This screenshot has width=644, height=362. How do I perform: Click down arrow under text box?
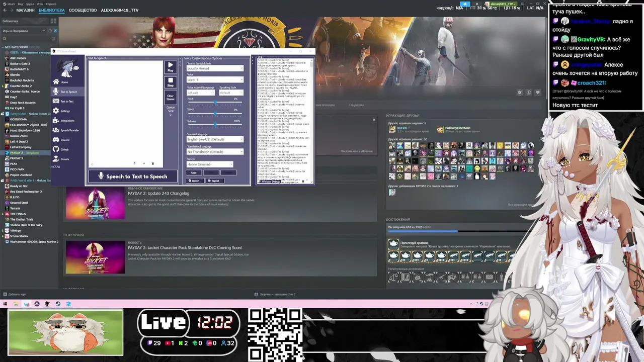[x=143, y=163]
